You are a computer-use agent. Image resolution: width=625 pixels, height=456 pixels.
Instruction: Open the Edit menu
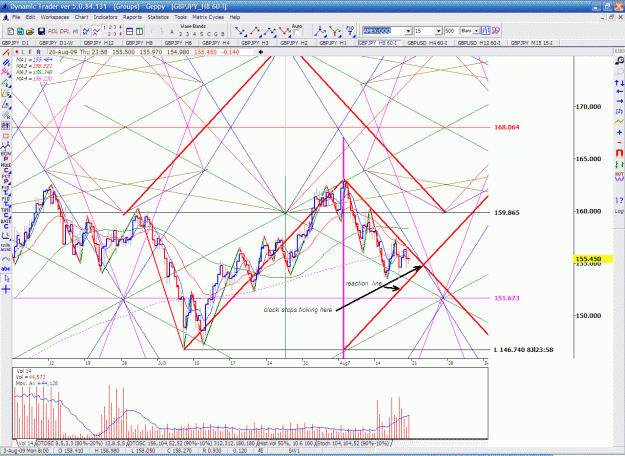(x=31, y=17)
